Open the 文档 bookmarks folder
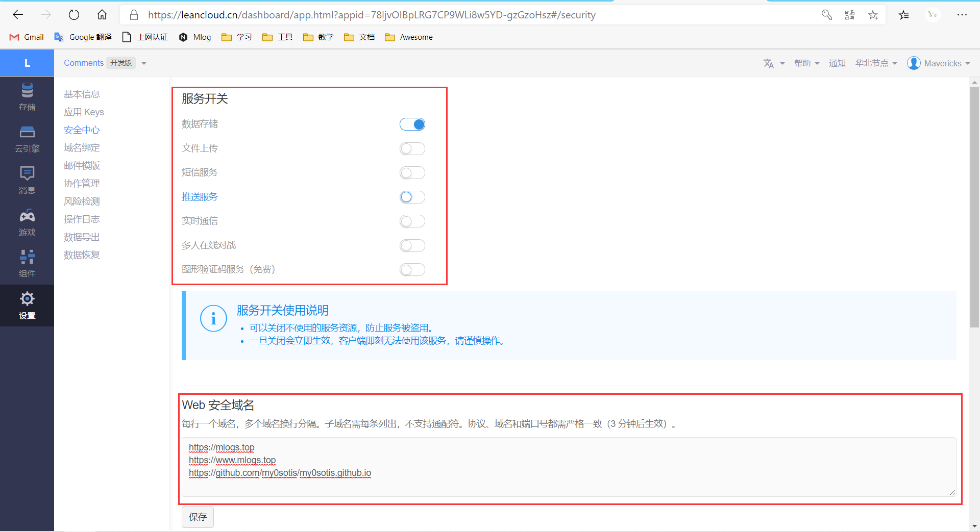The width and height of the screenshot is (980, 532). pyautogui.click(x=359, y=37)
